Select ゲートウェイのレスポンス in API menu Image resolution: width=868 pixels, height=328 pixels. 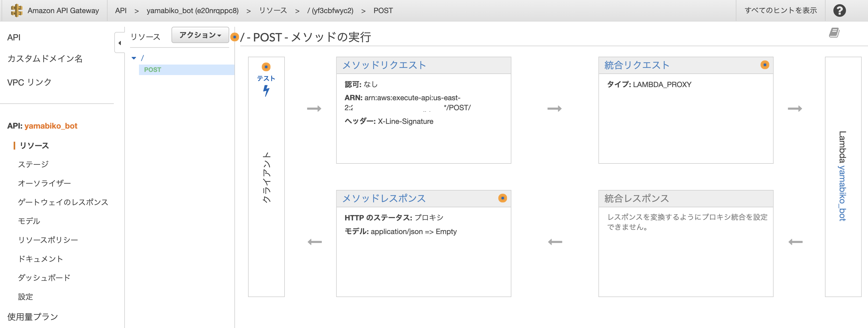coord(63,202)
